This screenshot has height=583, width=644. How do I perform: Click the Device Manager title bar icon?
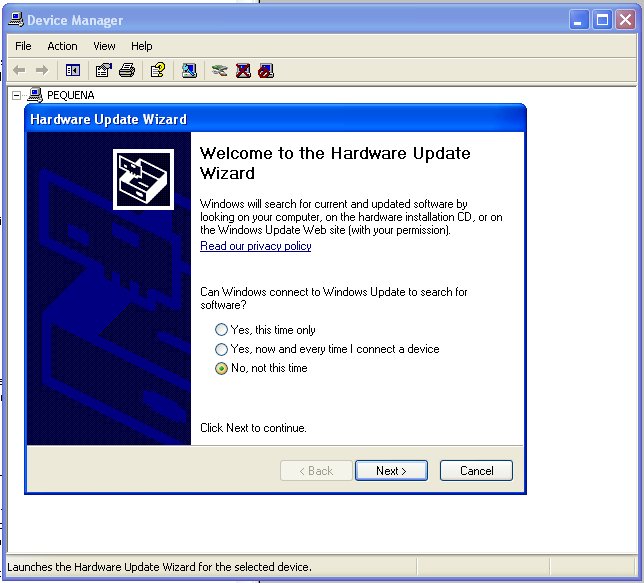16,19
